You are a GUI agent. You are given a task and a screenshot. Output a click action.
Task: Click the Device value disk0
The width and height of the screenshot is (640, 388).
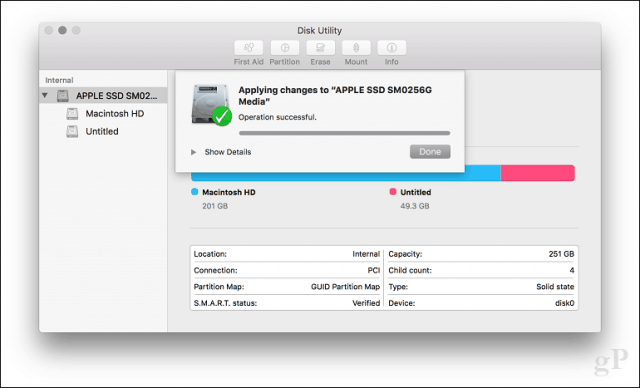point(564,303)
